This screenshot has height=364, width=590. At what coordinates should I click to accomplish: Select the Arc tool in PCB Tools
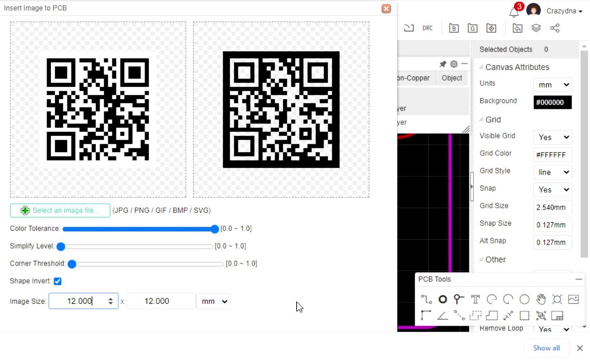492,299
